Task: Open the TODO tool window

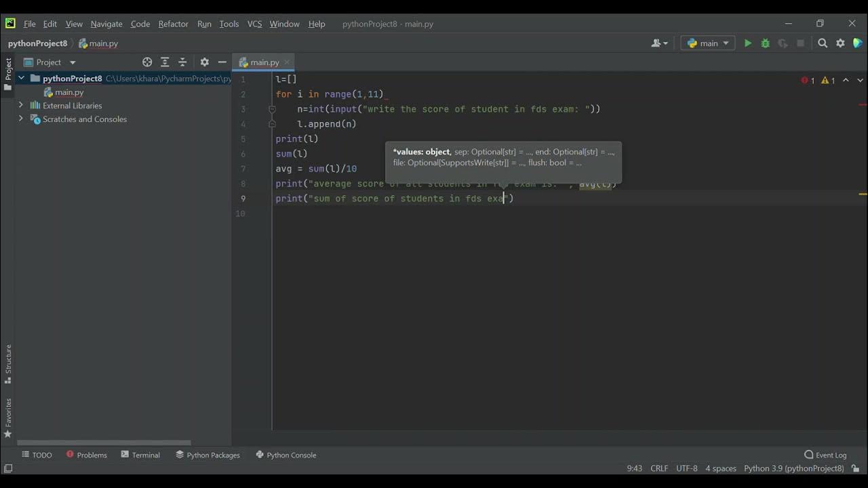Action: (x=37, y=455)
